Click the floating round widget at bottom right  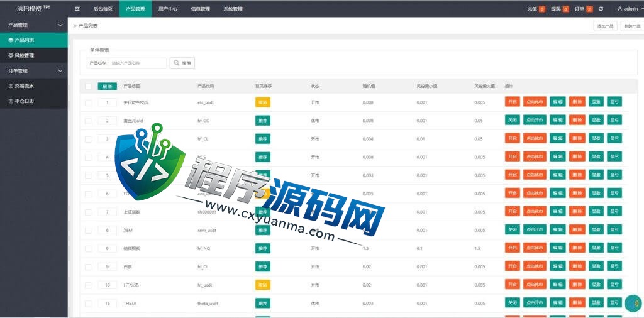[633, 304]
